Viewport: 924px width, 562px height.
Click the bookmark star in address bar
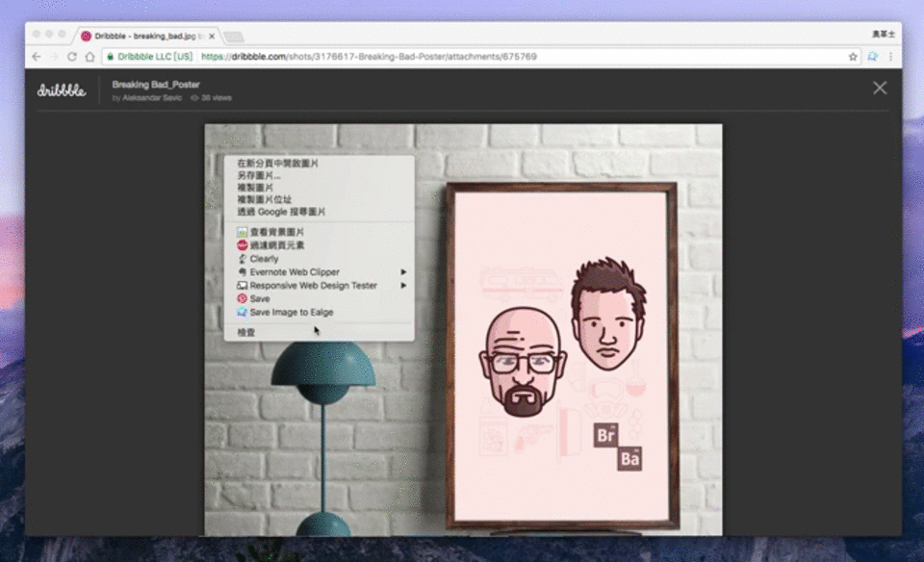click(x=853, y=57)
